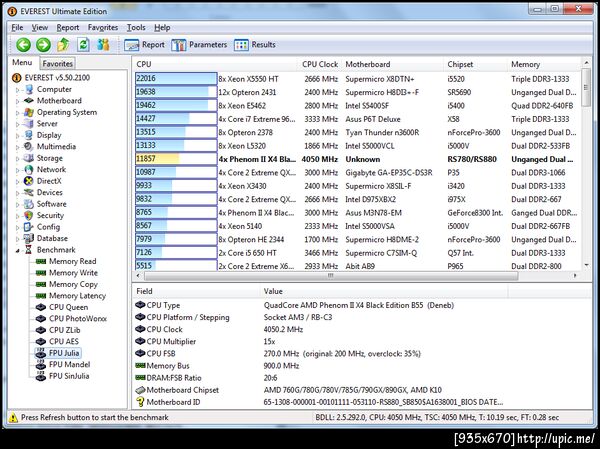600x449 pixels.
Task: Select Memory Write benchmark
Action: click(x=73, y=273)
